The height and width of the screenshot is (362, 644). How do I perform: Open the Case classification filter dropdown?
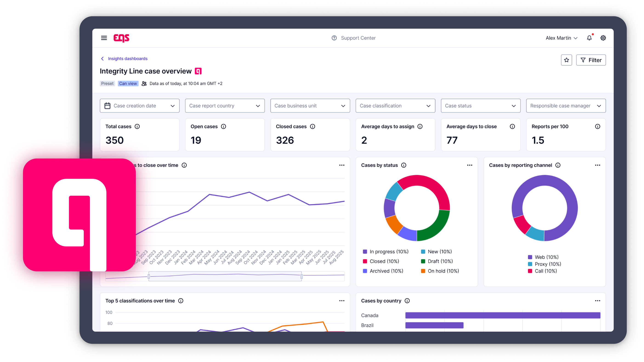tap(395, 106)
